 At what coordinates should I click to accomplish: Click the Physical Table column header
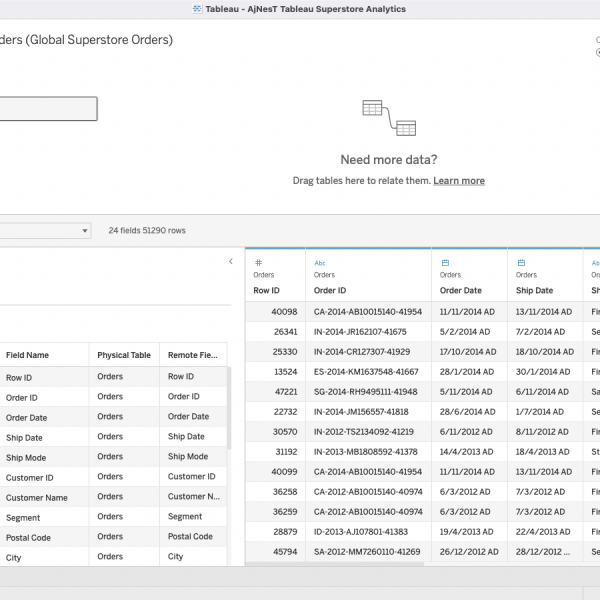(123, 355)
